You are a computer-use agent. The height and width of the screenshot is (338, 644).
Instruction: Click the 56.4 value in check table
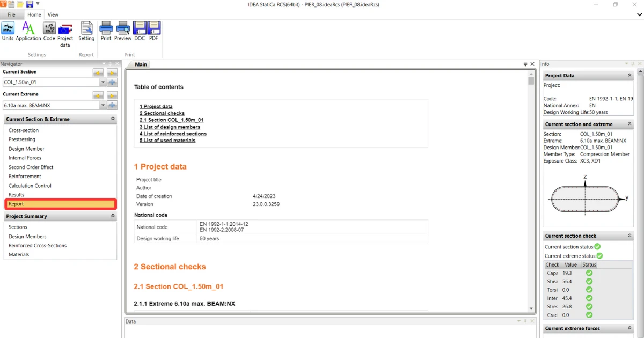[567, 281]
